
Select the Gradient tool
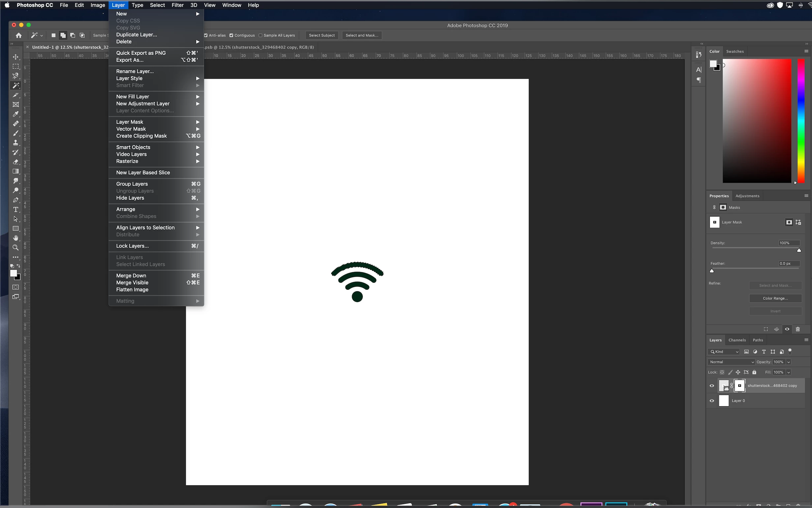point(15,171)
